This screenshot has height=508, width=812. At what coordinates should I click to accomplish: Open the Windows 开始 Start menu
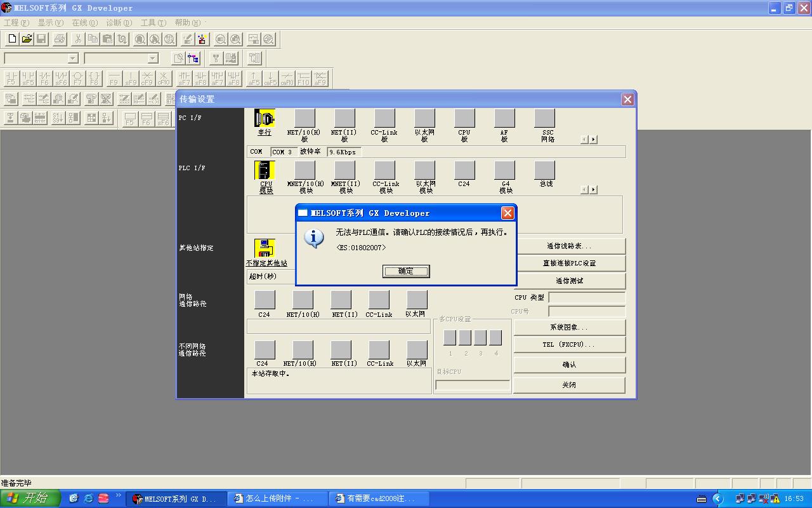point(30,498)
